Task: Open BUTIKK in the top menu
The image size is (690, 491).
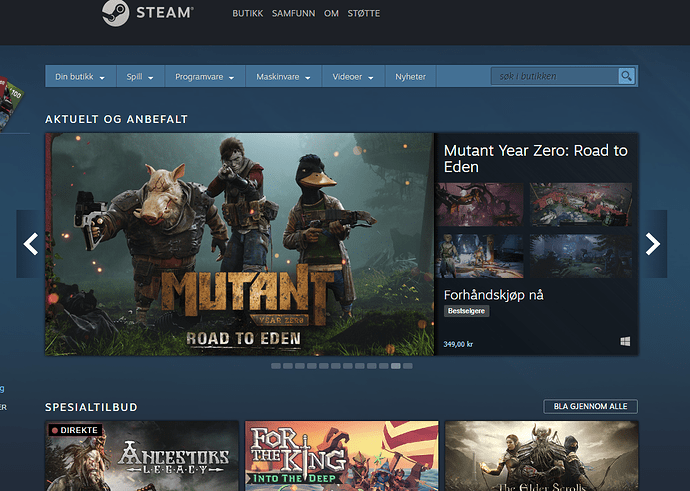Action: point(248,14)
